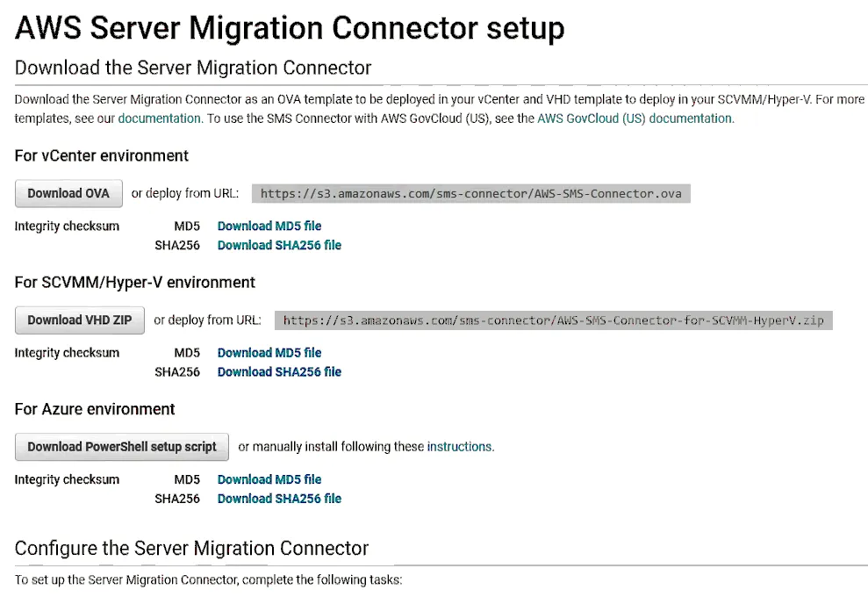Viewport: 868px width, 597px height.
Task: Click the Download VHD ZIP button
Action: coord(79,320)
